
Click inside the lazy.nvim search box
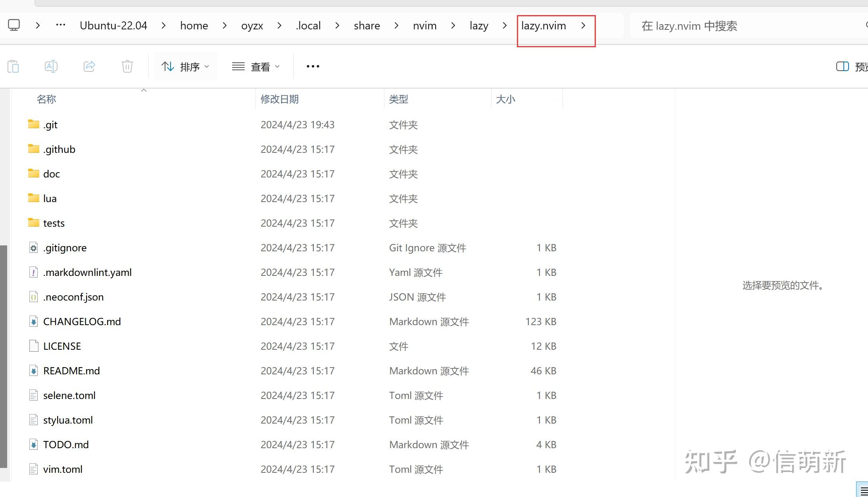(734, 25)
